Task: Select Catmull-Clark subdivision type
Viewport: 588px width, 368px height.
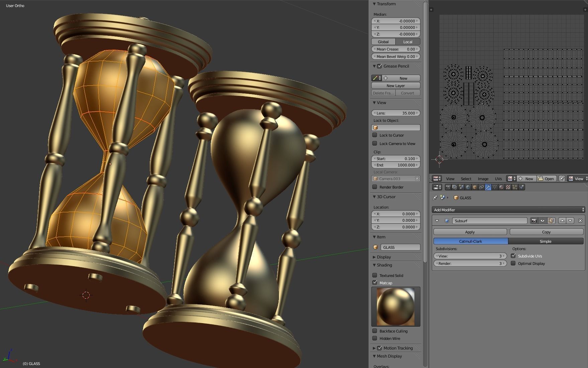Action: click(471, 241)
